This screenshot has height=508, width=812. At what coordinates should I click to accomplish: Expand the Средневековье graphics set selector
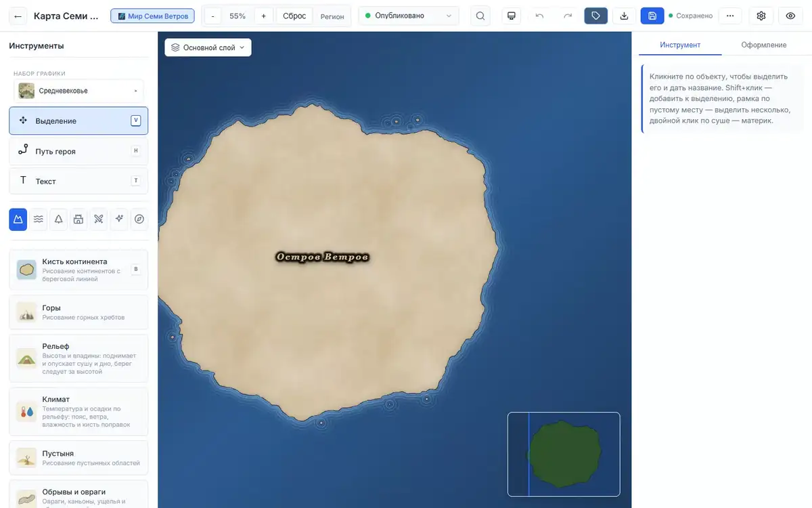click(78, 91)
